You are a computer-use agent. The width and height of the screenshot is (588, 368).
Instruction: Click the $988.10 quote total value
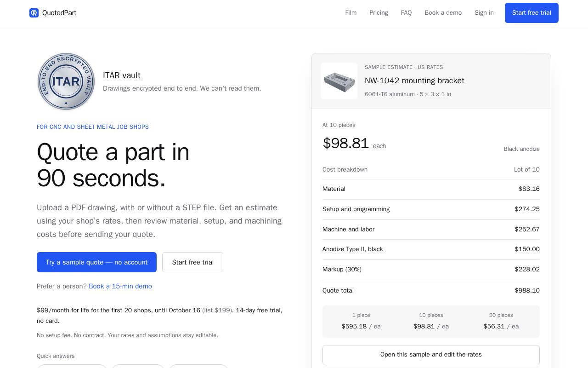point(527,291)
